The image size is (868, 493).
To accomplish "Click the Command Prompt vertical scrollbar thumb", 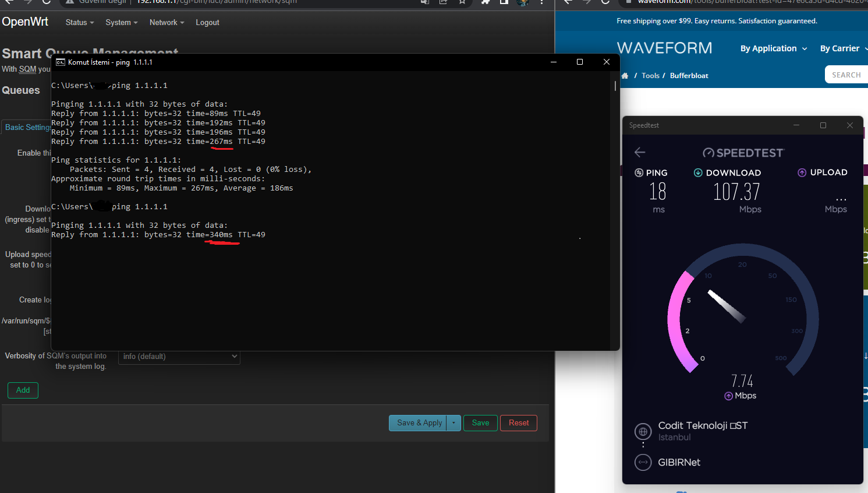I will (x=615, y=86).
